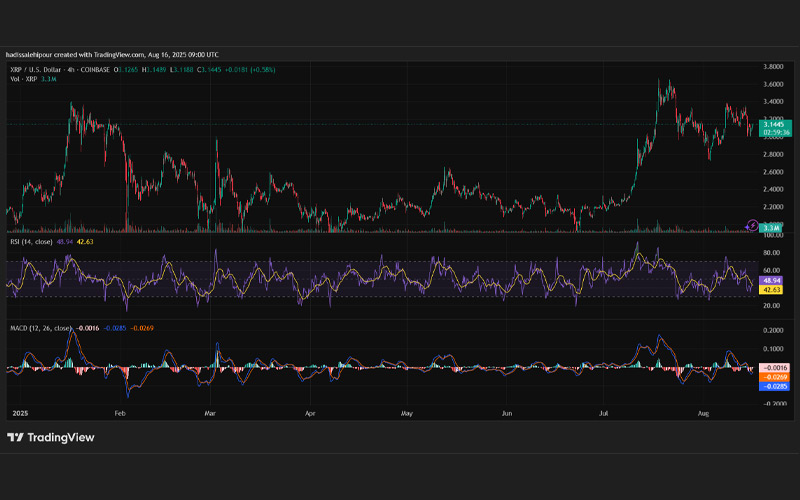Click the 0.1000 MACD axis label
This screenshot has height=500, width=800.
click(773, 349)
